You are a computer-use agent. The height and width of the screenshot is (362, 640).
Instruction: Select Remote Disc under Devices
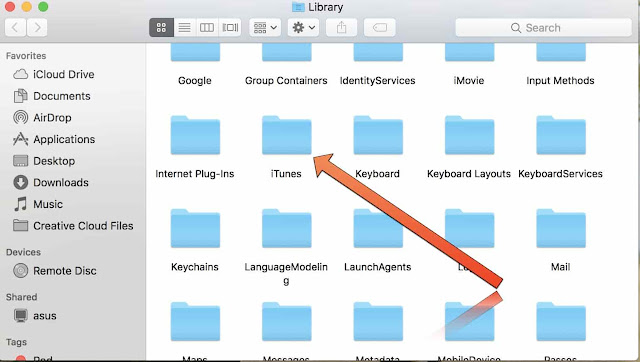(x=55, y=271)
